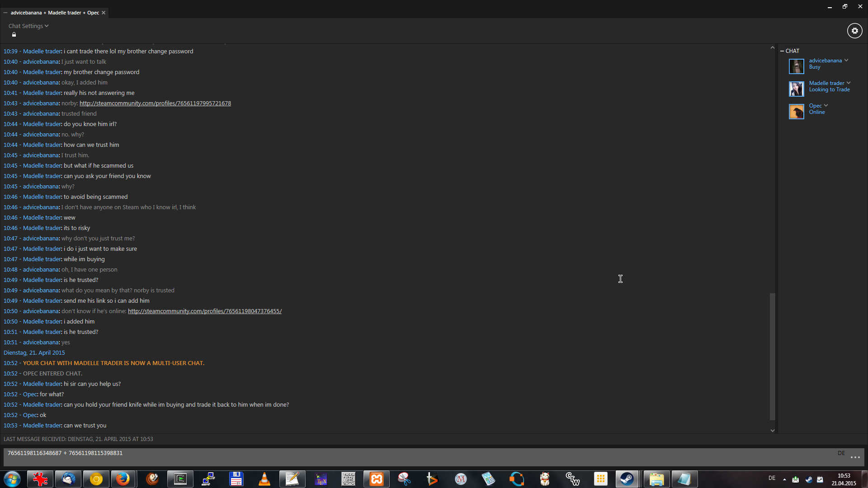The height and width of the screenshot is (488, 868).
Task: Open VLC media player from taskbar
Action: tap(264, 479)
